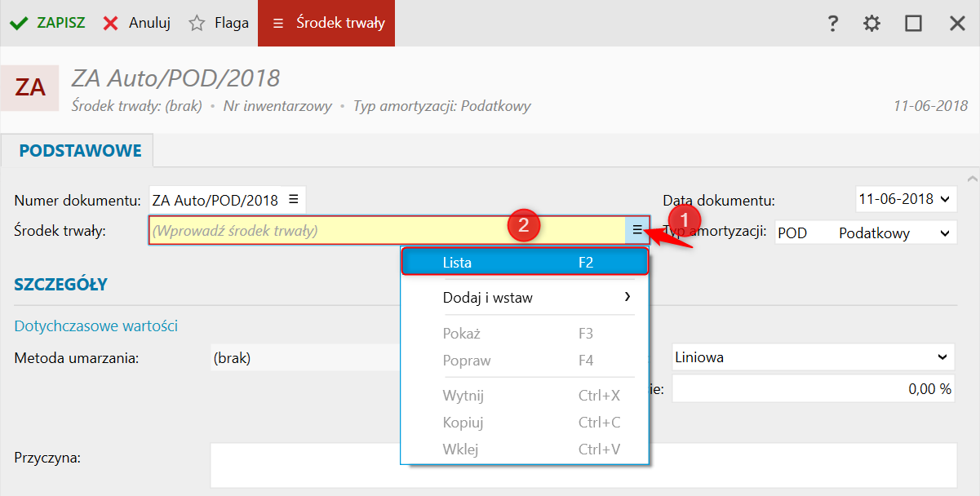
Task: Click the Dotychczasowe wartości section label
Action: click(x=96, y=326)
